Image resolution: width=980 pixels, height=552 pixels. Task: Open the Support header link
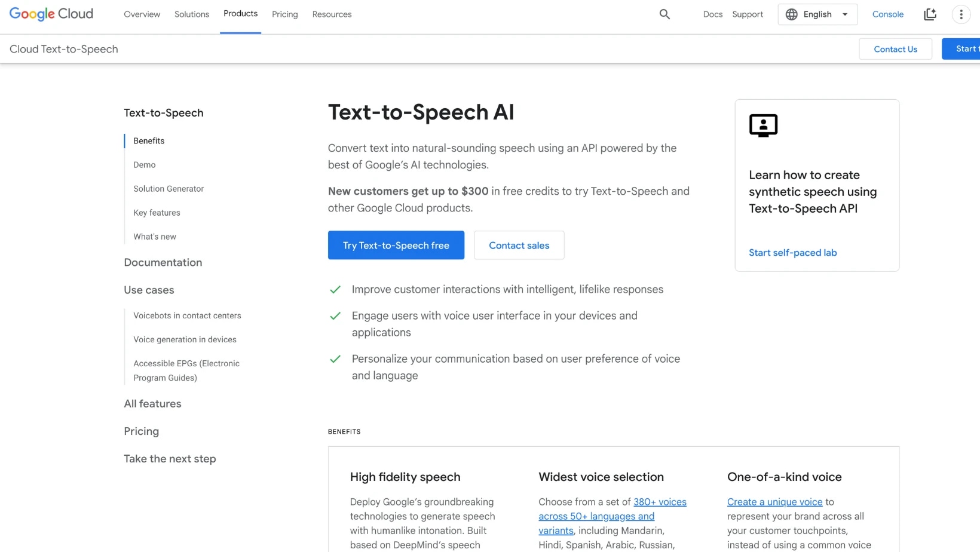pos(748,14)
